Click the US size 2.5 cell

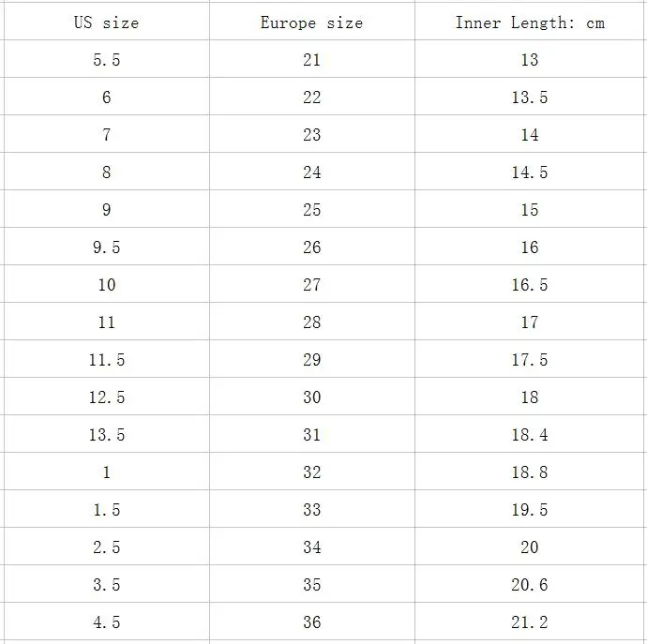click(x=107, y=547)
